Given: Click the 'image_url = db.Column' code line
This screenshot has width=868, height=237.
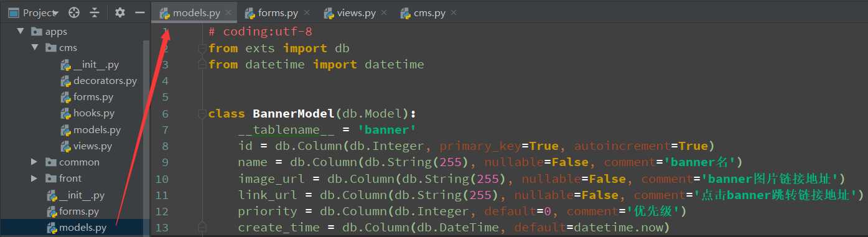Looking at the screenshot, I should tap(541, 179).
